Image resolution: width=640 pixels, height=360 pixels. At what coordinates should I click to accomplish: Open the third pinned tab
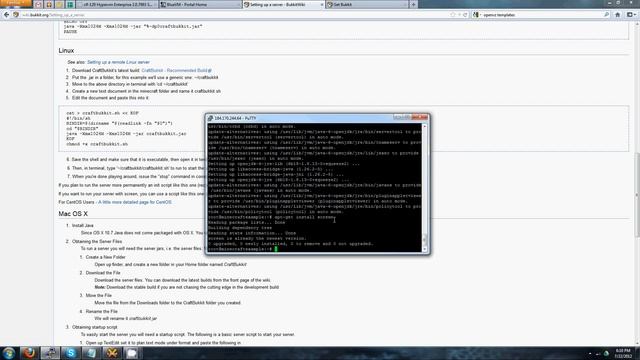[60, 4]
